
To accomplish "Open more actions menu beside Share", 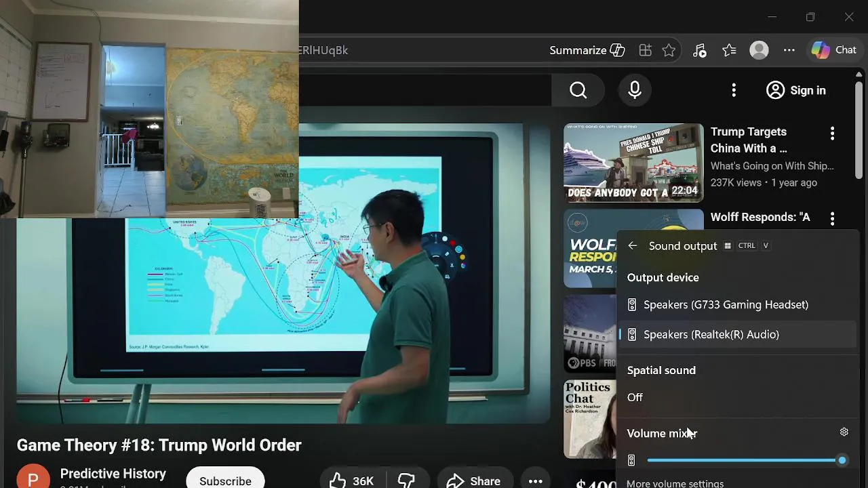I will pyautogui.click(x=536, y=481).
